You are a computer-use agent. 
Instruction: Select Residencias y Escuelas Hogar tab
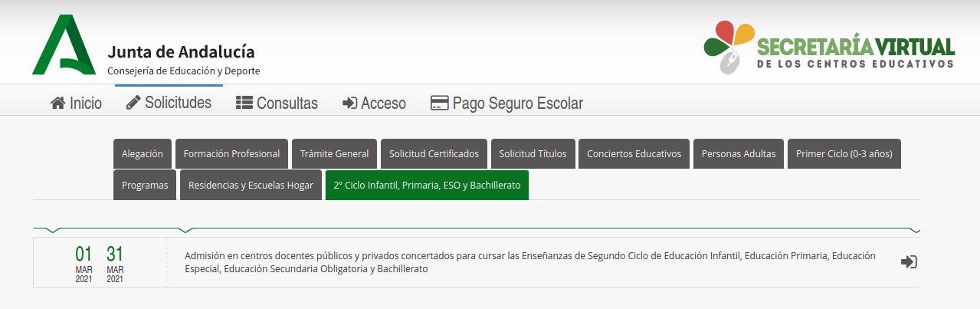coord(251,186)
